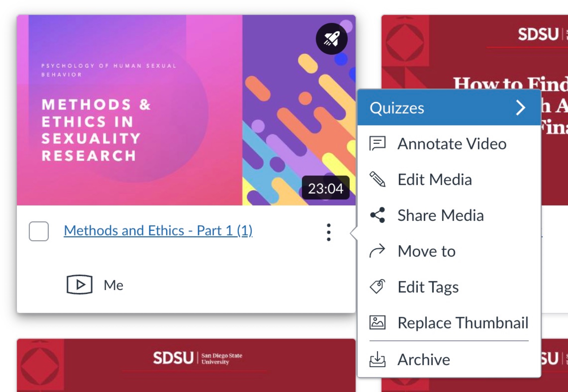Image resolution: width=568 pixels, height=392 pixels.
Task: Click the Edit Tags tag icon
Action: [x=377, y=287]
